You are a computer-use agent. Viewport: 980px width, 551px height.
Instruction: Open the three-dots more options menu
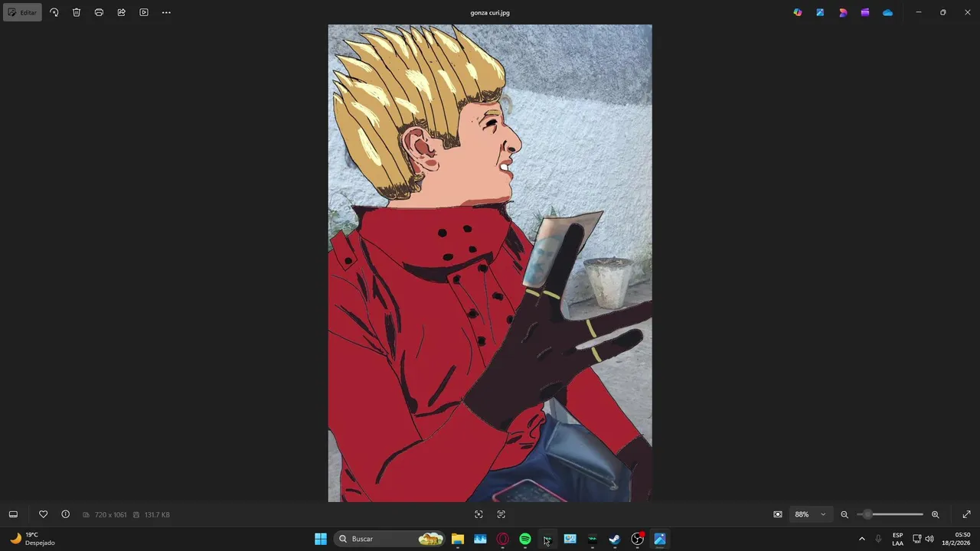coord(166,12)
